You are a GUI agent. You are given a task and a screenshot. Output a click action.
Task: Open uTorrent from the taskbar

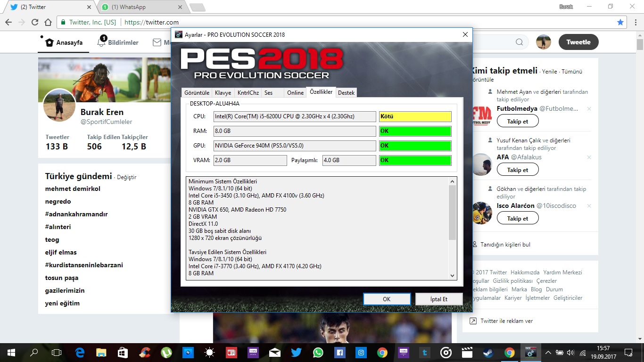point(166,352)
